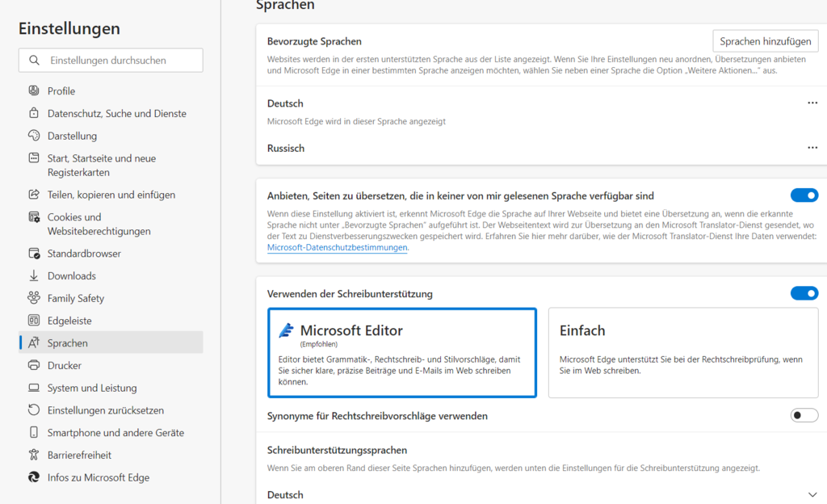Open the Microsoft-Datenschutzbestimmungen link
This screenshot has height=504, width=827.
click(337, 247)
